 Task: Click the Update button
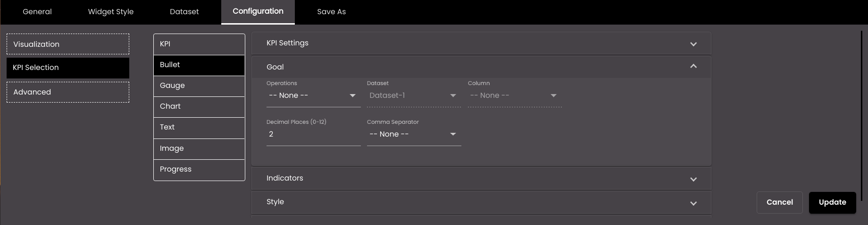[832, 202]
